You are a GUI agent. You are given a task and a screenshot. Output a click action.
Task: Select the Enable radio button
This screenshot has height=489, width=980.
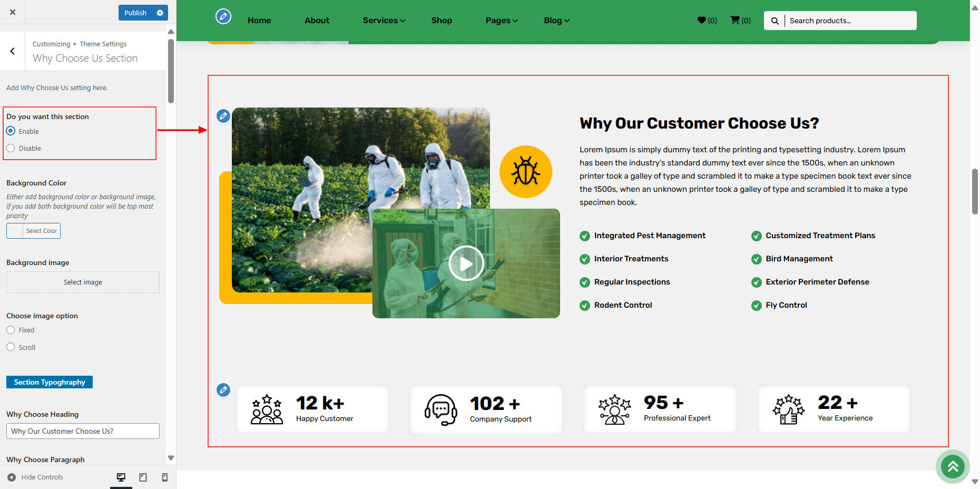pos(11,131)
